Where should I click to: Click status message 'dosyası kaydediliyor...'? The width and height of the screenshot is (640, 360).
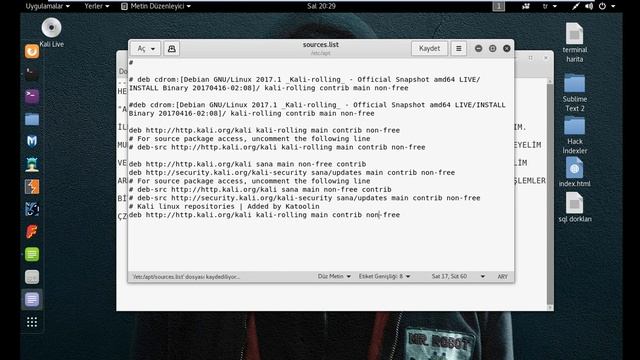point(186,276)
